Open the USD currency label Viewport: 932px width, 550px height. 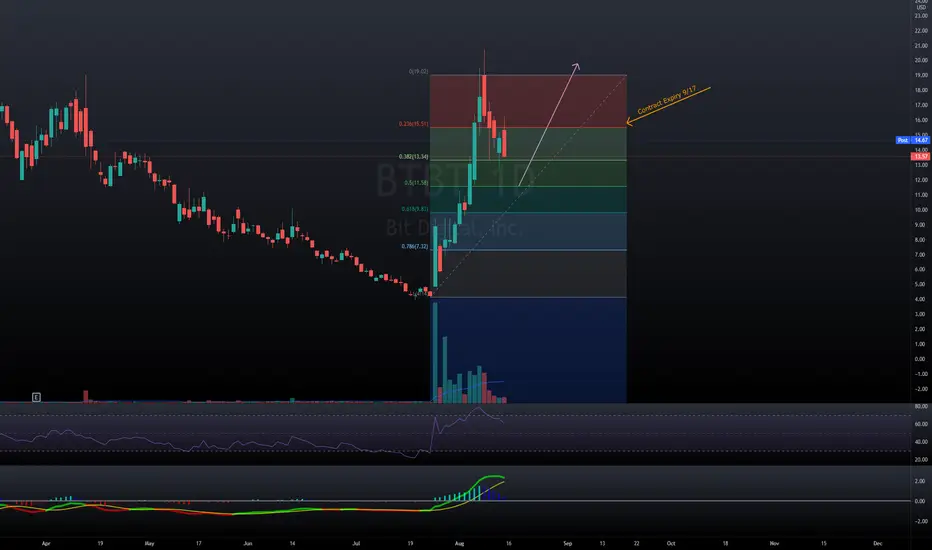coord(921,8)
